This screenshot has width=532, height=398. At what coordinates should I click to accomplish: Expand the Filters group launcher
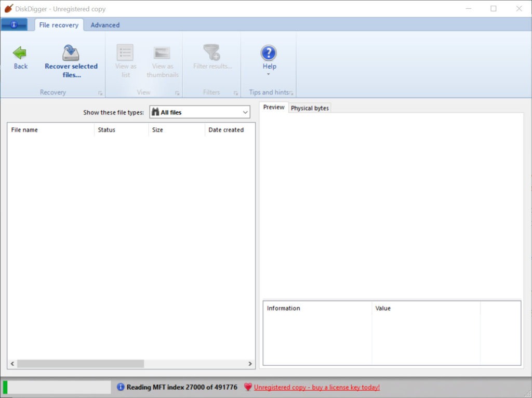(x=235, y=93)
